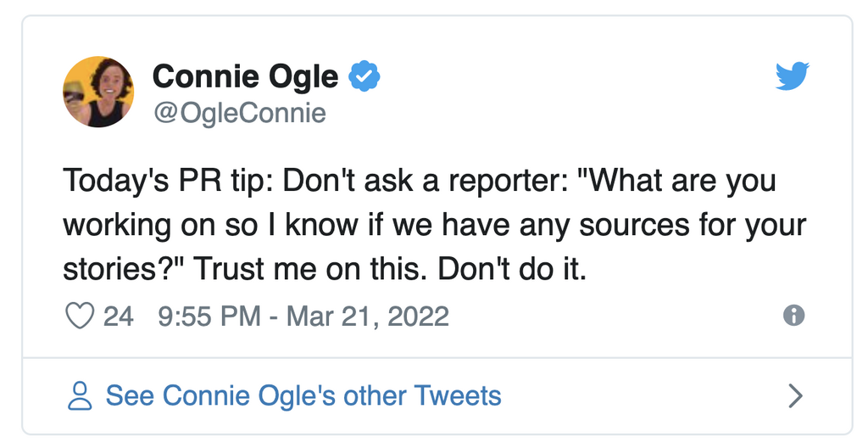This screenshot has height=448, width=868.
Task: Click the like count 24
Action: coord(118,316)
